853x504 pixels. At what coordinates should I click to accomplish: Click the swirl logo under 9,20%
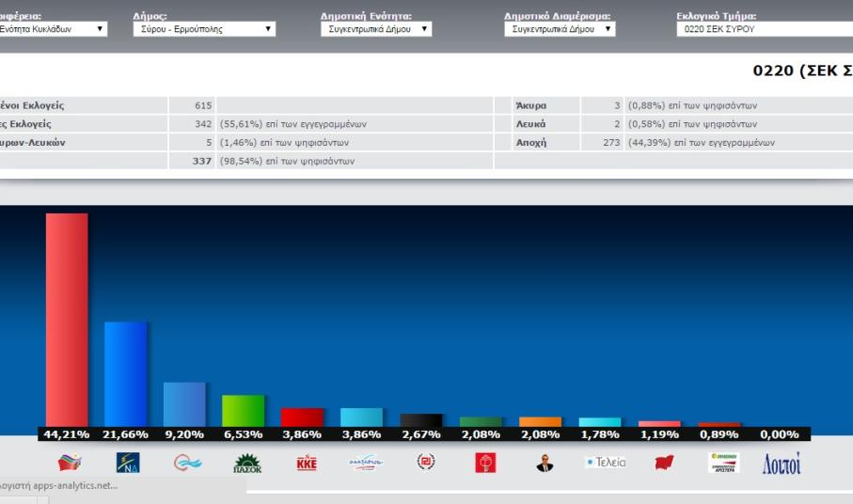coord(187,463)
